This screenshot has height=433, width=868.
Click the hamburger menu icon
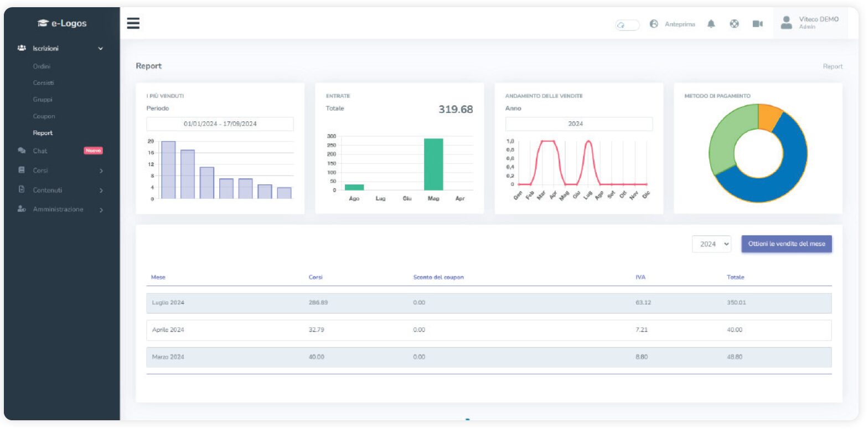(x=133, y=23)
